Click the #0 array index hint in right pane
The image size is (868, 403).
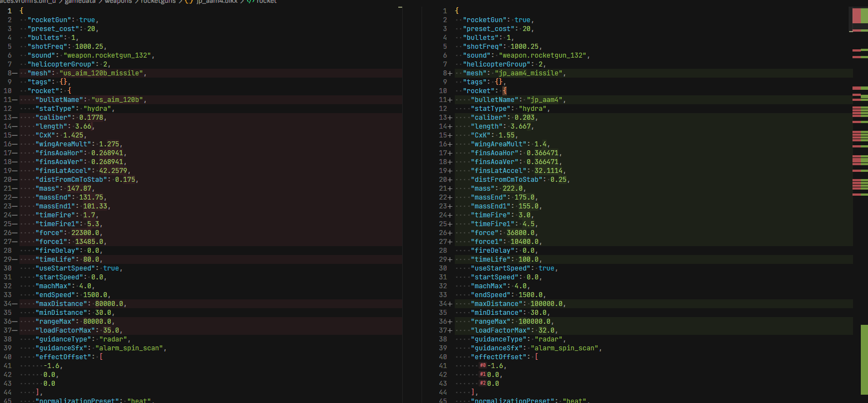(x=483, y=366)
